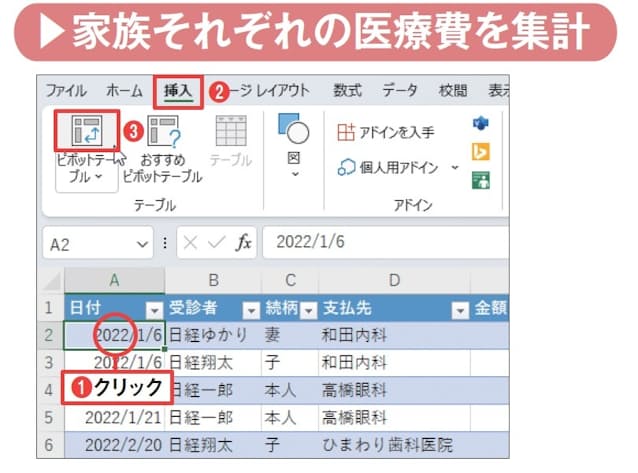
Task: Switch to the データ tab
Action: [400, 90]
